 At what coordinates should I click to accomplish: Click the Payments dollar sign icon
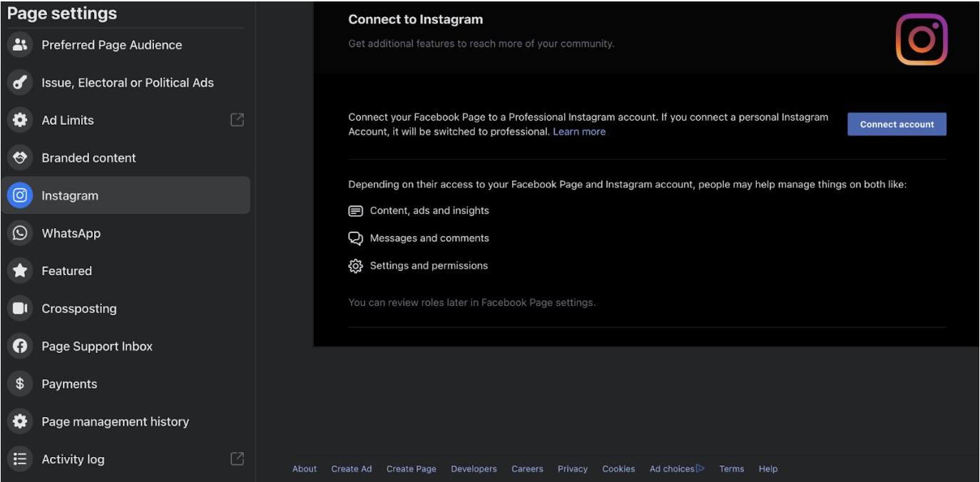pos(20,384)
